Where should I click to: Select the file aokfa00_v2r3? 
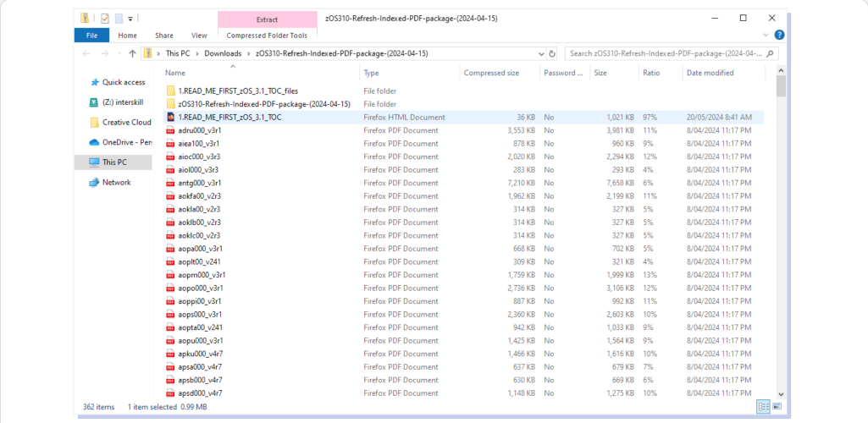(200, 195)
